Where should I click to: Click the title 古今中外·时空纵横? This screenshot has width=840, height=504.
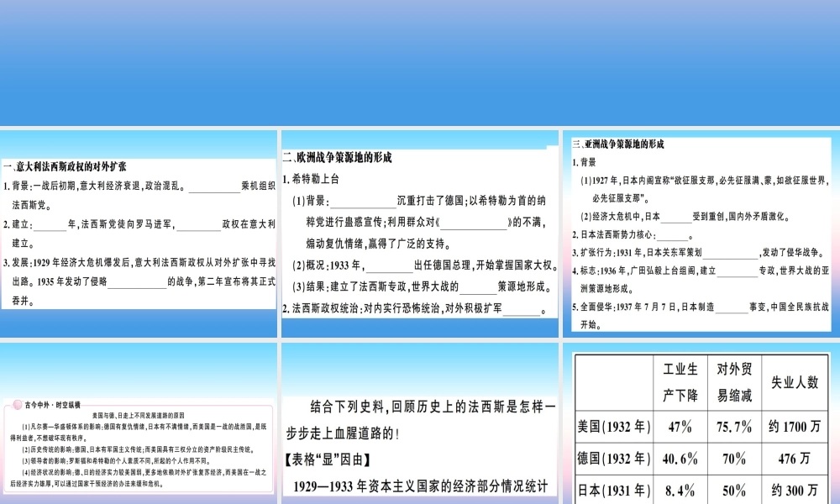pos(52,405)
